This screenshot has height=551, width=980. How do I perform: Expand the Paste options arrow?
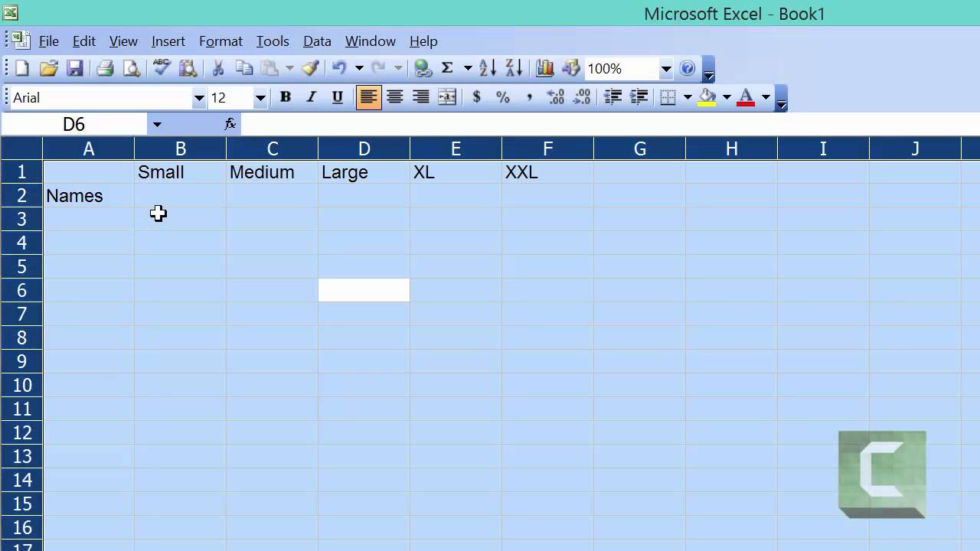[x=289, y=69]
